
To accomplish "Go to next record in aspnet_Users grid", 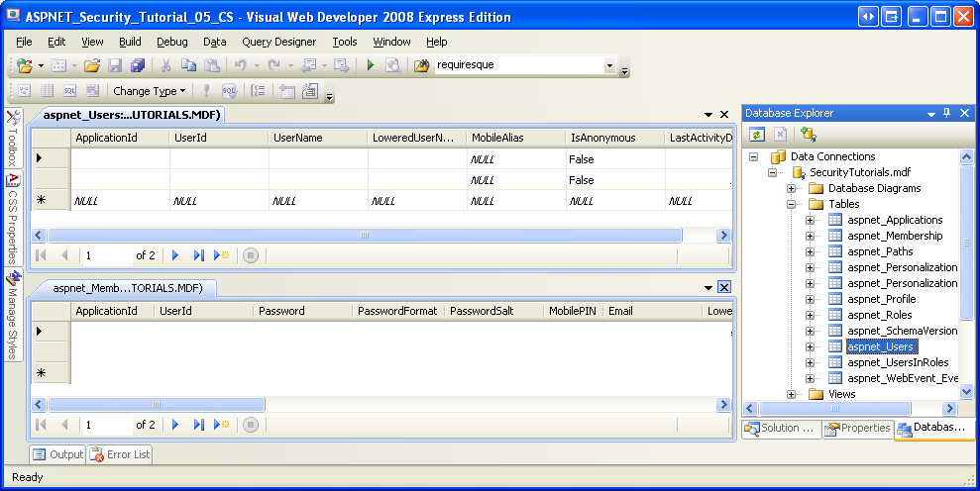I will (175, 255).
